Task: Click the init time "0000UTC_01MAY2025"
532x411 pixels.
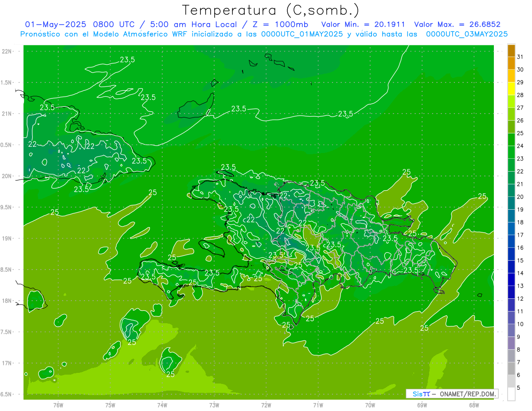Action: click(302, 34)
